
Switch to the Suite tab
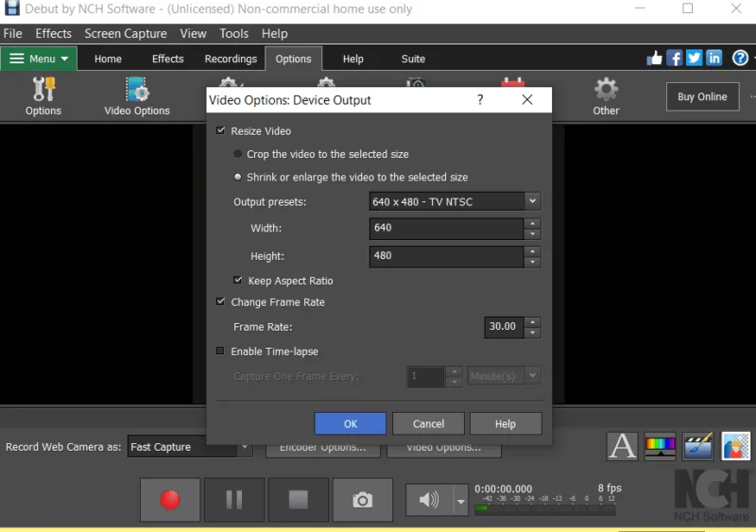(413, 59)
